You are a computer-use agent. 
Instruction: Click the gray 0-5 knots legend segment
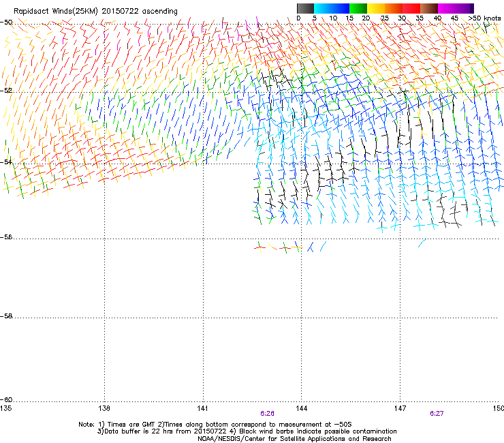pyautogui.click(x=305, y=8)
